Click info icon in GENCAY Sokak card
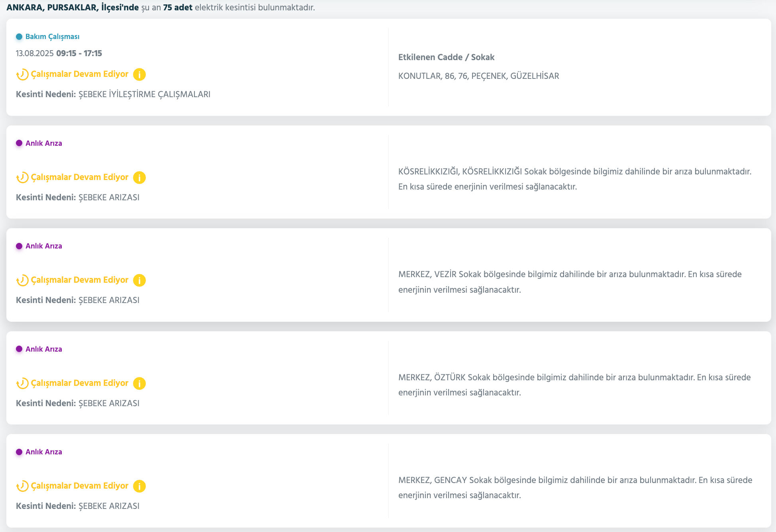Screen dimensions: 776x532 pyautogui.click(x=139, y=486)
